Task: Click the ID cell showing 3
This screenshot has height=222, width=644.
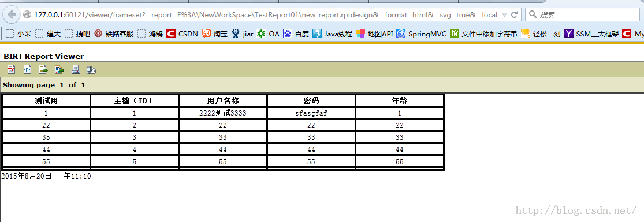Action: click(135, 138)
